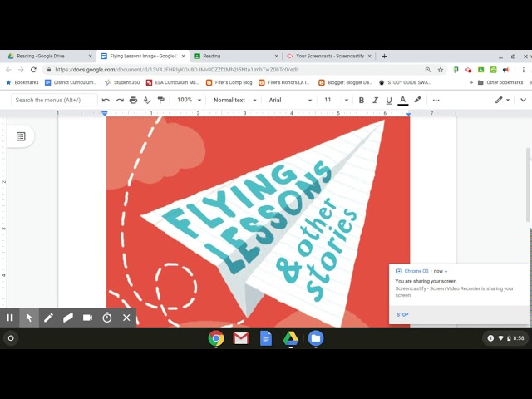The image size is (532, 399).
Task: Collapse the Chrome OS notification caret
Action: 446,271
